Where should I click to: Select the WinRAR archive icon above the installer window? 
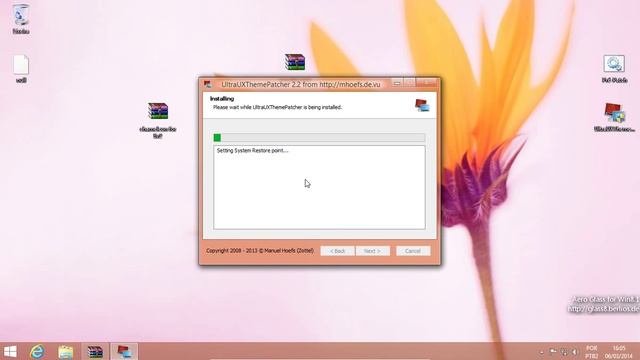[x=295, y=62]
